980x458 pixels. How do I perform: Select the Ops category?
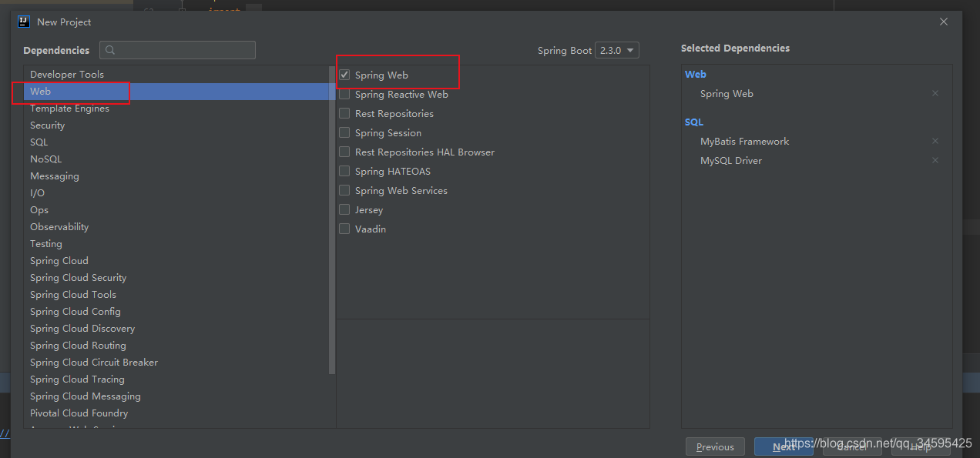click(x=176, y=209)
